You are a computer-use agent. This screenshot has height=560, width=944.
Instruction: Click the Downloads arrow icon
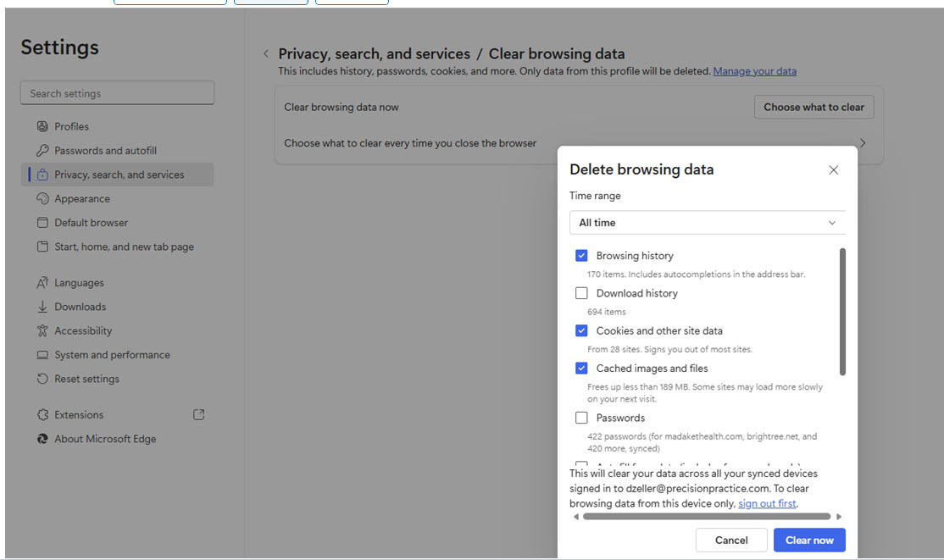[x=42, y=307]
